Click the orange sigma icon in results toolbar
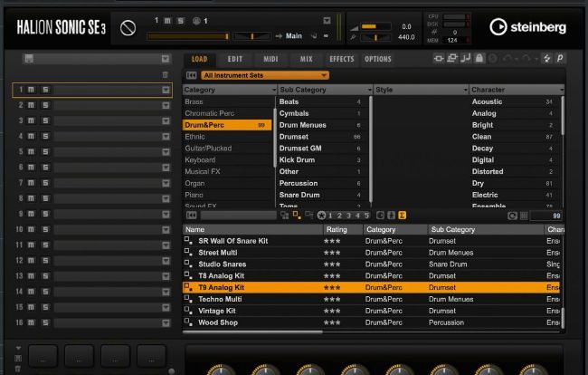The height and width of the screenshot is (375, 588). [402, 216]
